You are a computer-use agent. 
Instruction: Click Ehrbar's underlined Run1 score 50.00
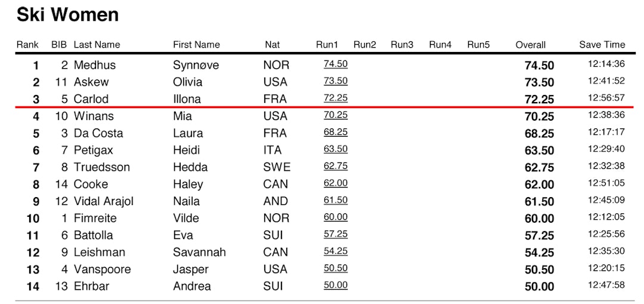(335, 285)
